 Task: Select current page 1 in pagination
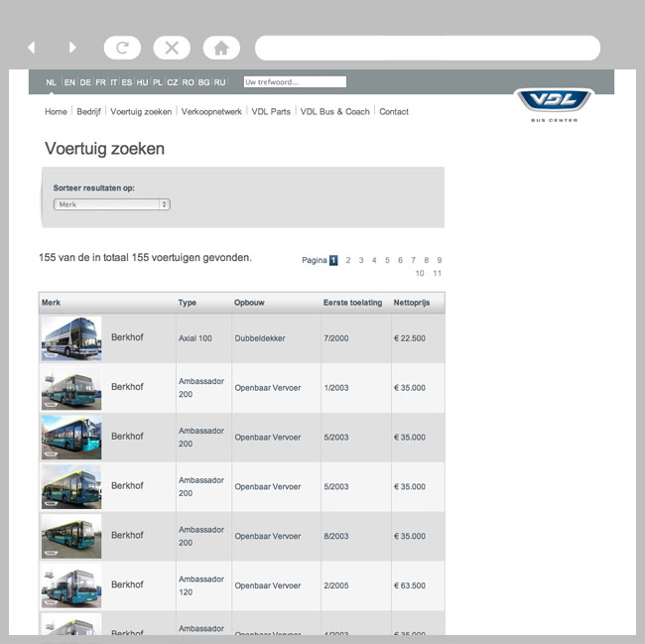click(333, 260)
